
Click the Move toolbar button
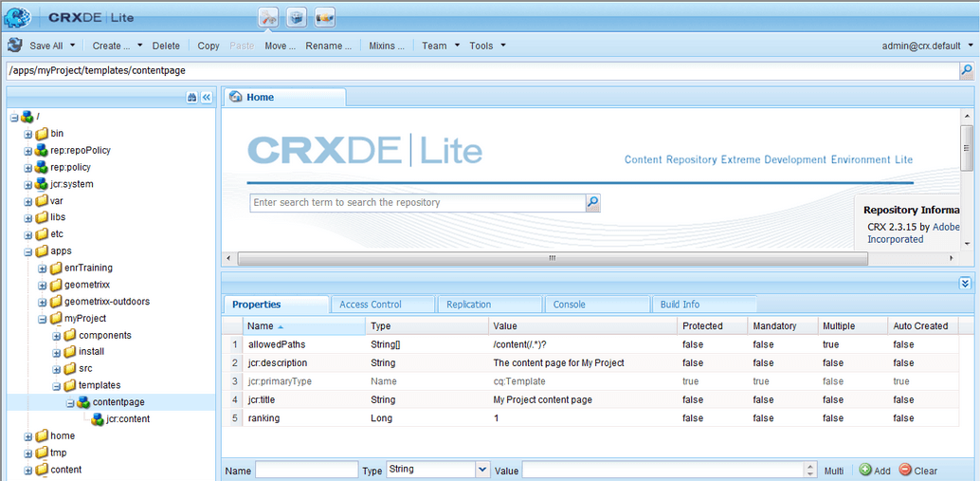click(x=280, y=46)
